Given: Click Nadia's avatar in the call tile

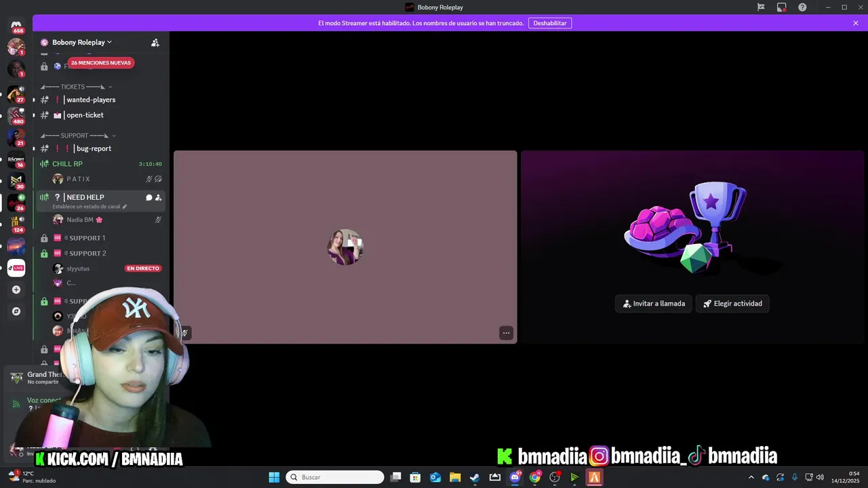Looking at the screenshot, I should (345, 247).
